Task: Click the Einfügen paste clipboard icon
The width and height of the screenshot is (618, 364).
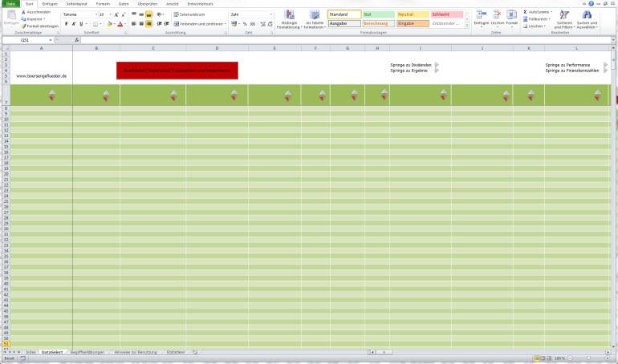Action: 11,16
